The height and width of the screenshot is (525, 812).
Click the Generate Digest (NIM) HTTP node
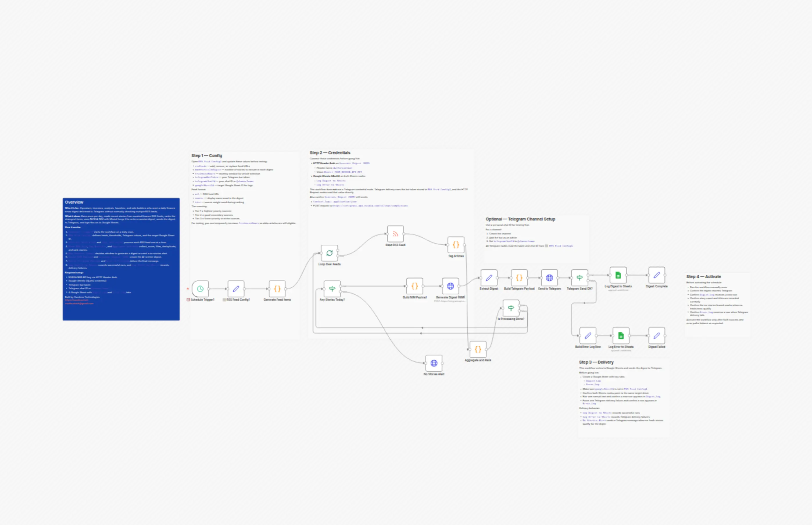pyautogui.click(x=450, y=286)
